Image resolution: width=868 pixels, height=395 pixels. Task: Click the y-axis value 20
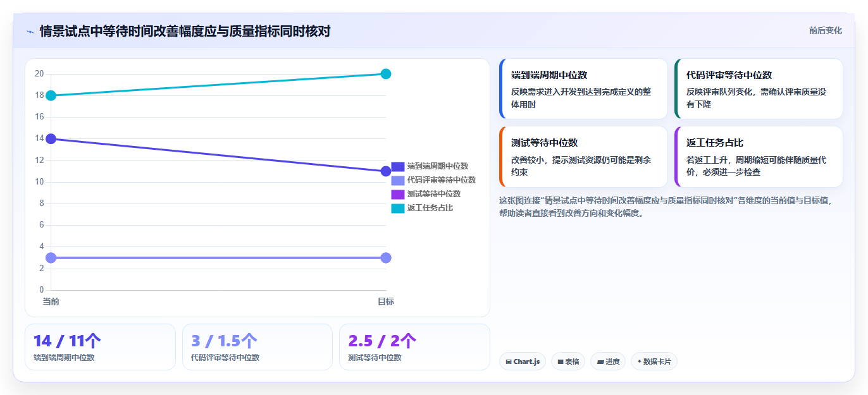tap(39, 74)
